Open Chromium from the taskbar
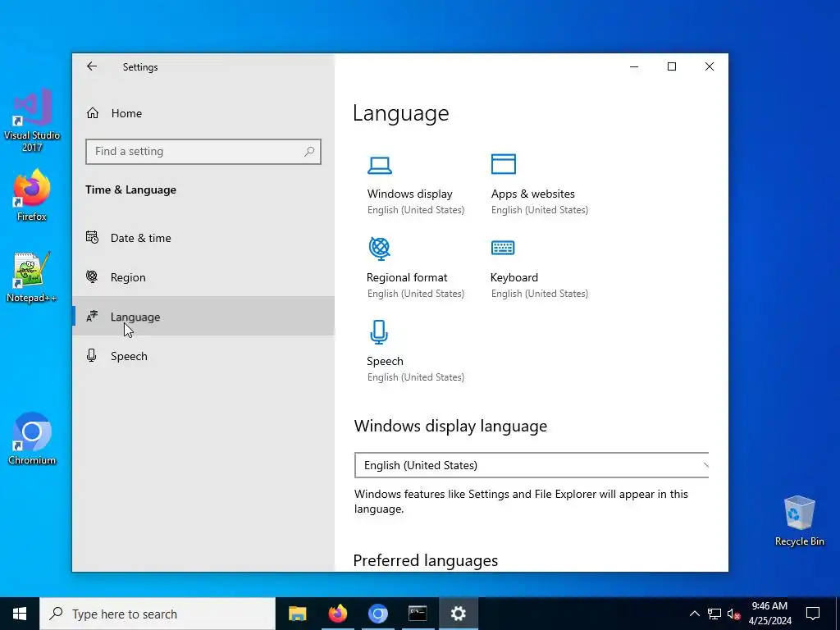 pyautogui.click(x=377, y=614)
